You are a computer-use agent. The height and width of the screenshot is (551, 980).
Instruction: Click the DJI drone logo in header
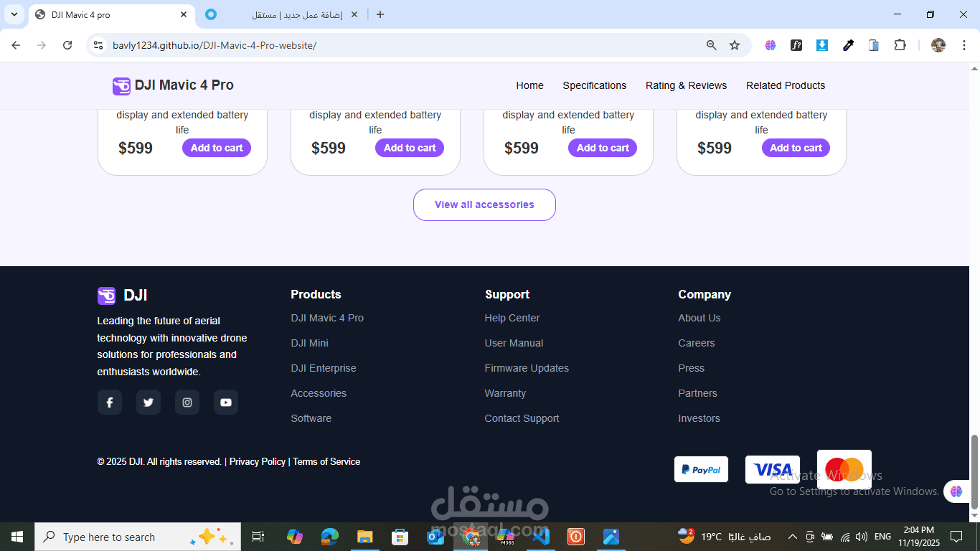pos(121,86)
